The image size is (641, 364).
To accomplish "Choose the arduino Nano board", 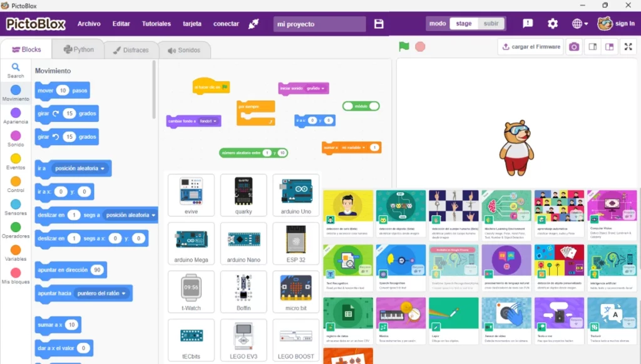I will [x=244, y=243].
